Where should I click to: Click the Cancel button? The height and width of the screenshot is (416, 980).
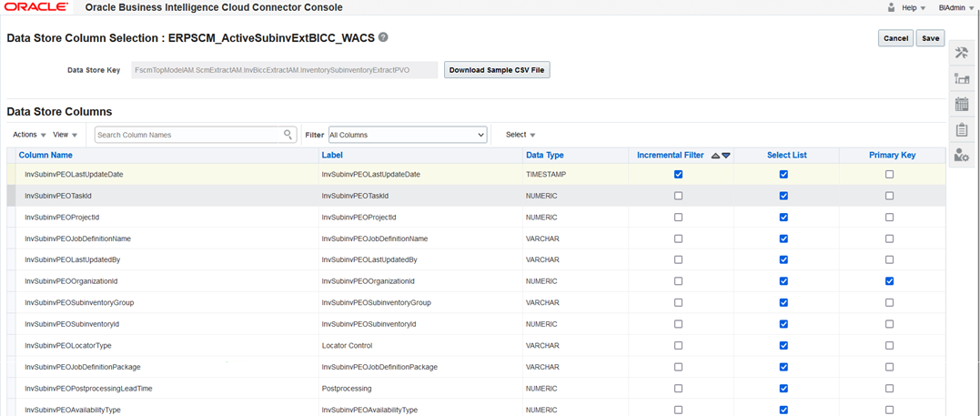click(x=895, y=38)
